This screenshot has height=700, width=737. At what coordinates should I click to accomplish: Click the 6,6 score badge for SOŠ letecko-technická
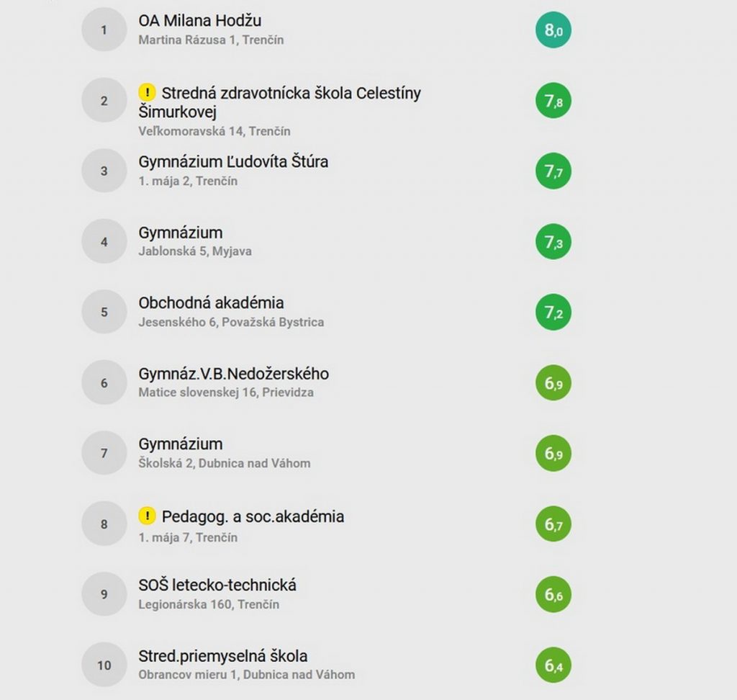(x=553, y=595)
